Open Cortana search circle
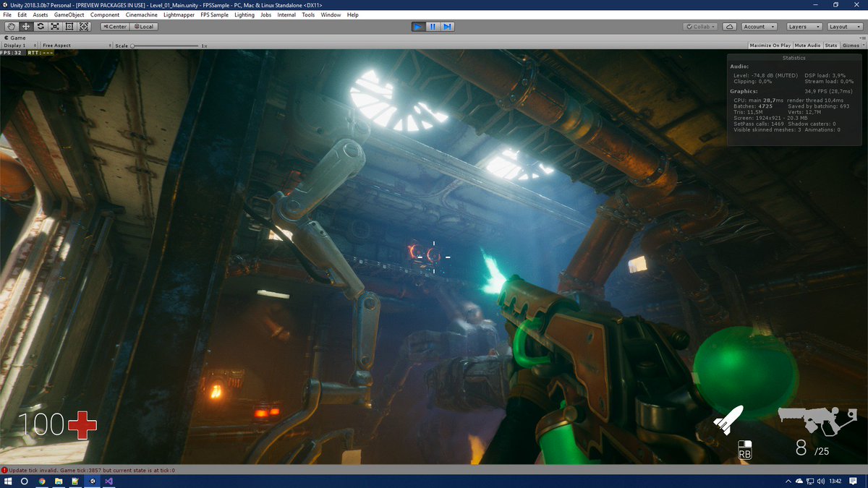 [x=24, y=481]
